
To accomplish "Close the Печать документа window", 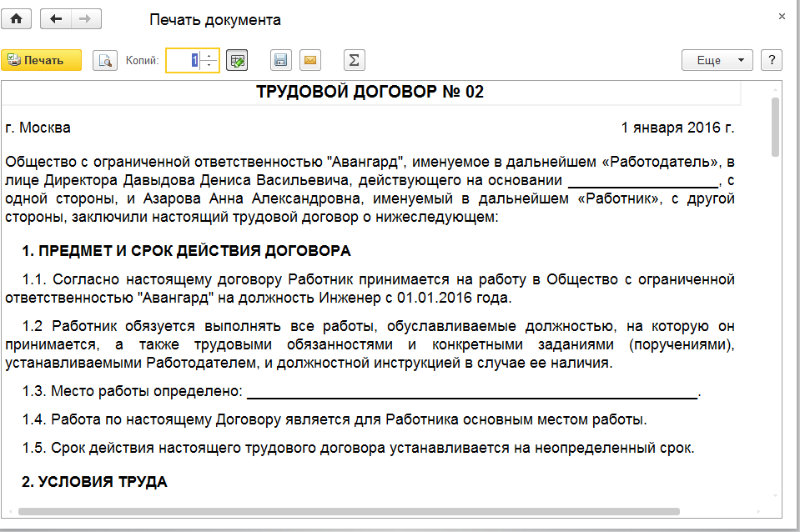I will pyautogui.click(x=782, y=16).
